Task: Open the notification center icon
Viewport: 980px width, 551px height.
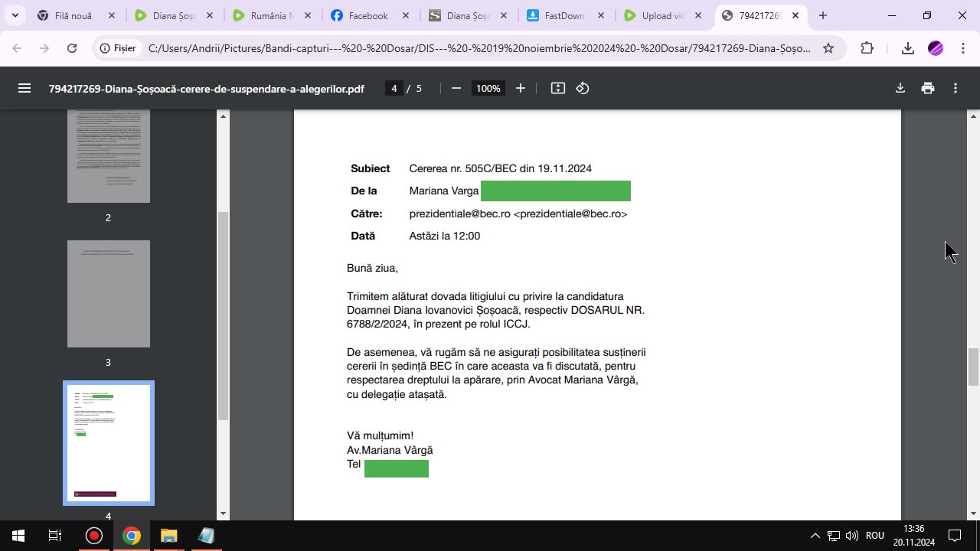Action: click(x=955, y=536)
